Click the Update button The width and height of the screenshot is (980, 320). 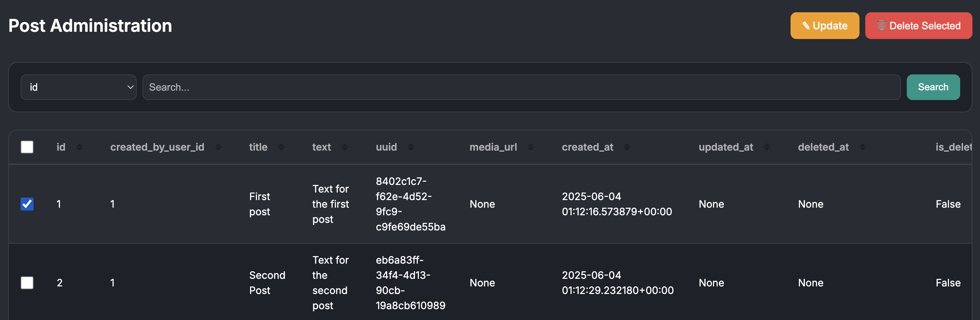824,26
